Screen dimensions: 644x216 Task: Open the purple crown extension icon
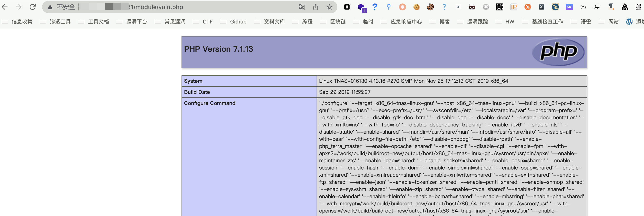click(569, 7)
